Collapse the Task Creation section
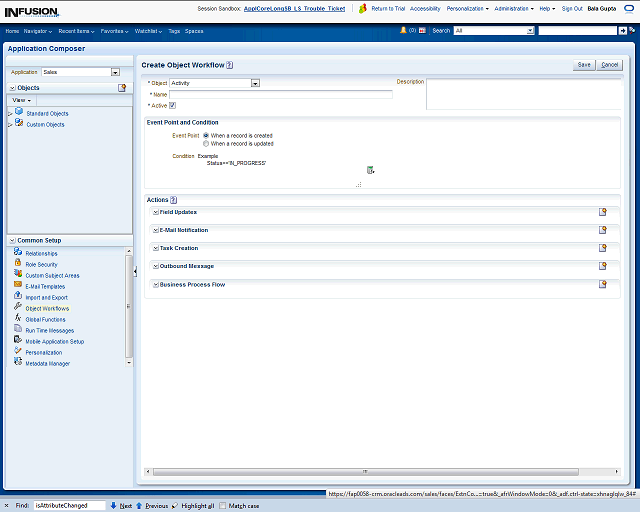 154,248
